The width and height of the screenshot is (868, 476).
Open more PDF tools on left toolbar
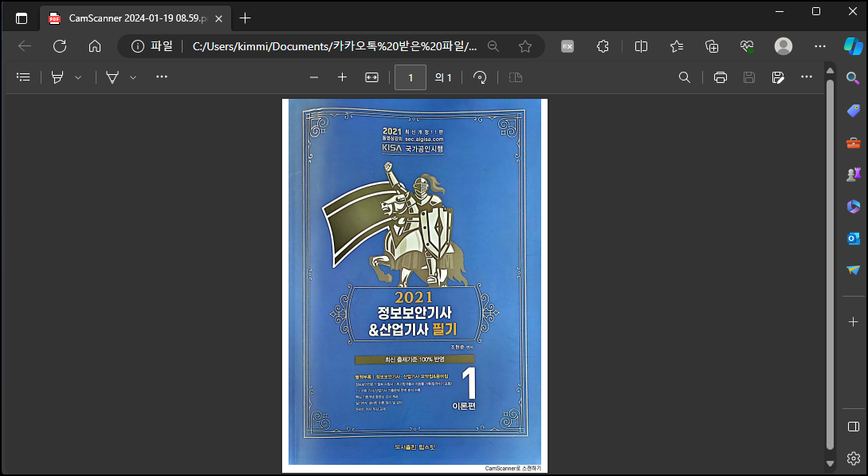[x=162, y=77]
